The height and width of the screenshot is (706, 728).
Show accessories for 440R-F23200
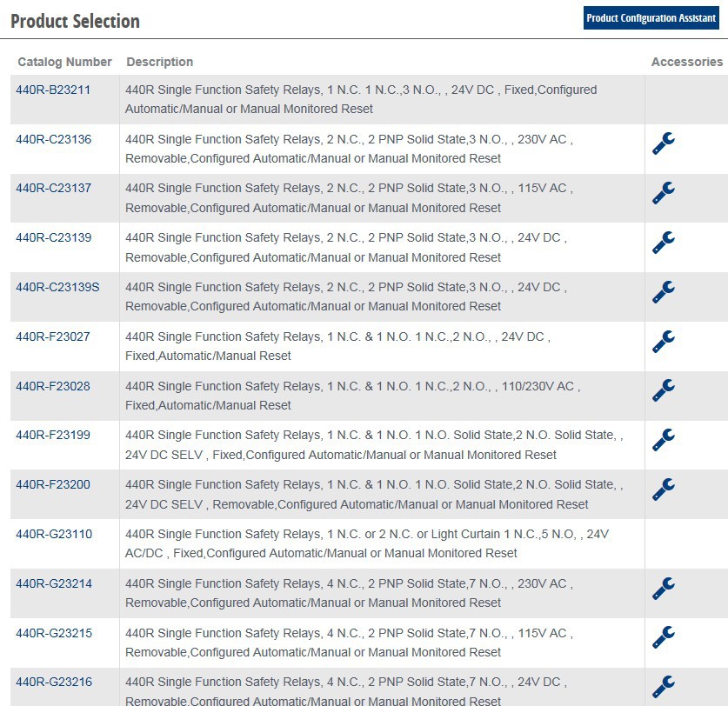coord(664,490)
